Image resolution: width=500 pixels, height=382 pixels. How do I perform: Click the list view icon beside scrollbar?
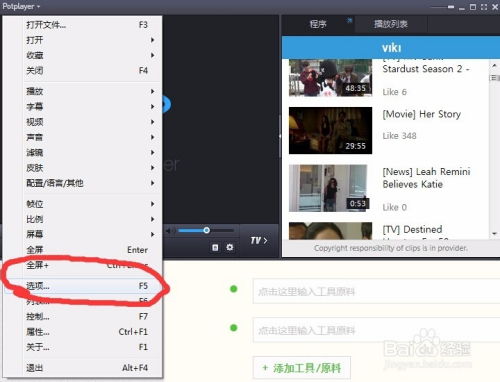[494, 78]
